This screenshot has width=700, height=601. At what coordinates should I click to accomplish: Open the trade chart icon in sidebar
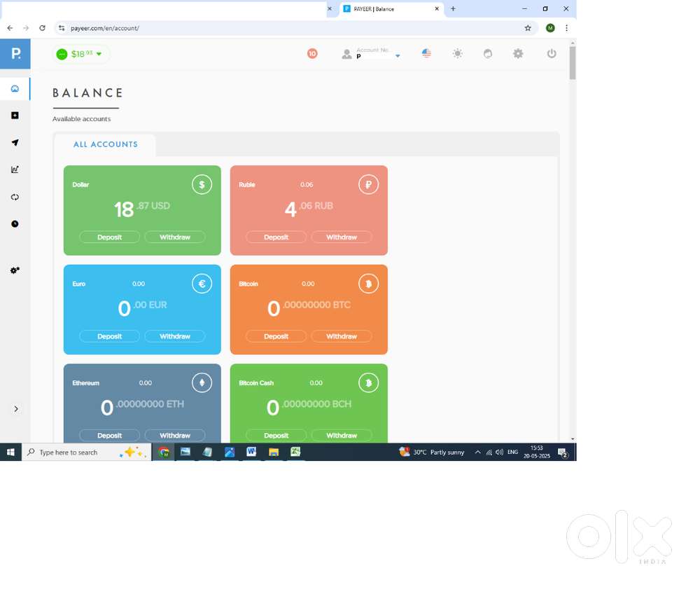[x=15, y=170]
